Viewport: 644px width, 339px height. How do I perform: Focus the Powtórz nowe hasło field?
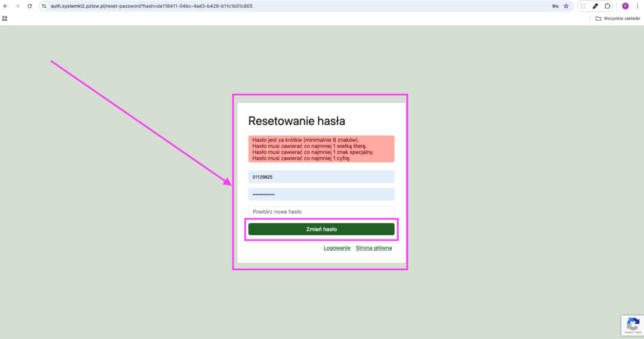(321, 211)
